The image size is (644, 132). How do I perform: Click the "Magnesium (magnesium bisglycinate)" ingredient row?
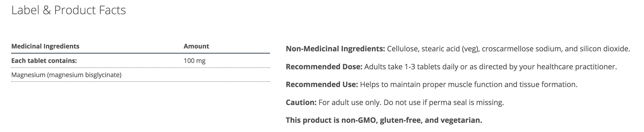click(x=66, y=75)
